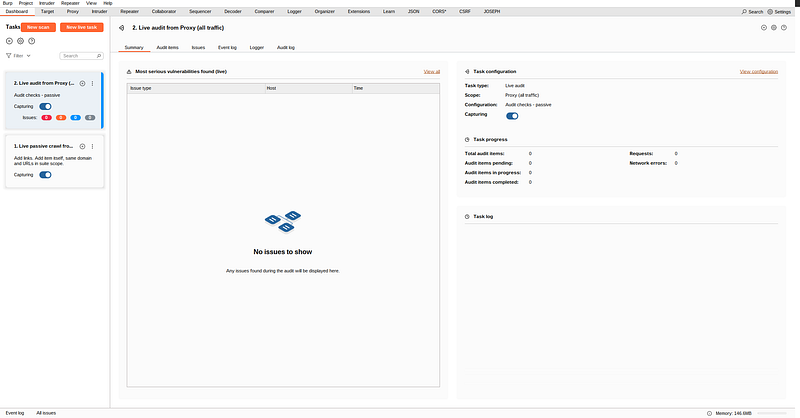Screen dimensions: 800x418
Task: Open the Project menu
Action: point(26,3)
